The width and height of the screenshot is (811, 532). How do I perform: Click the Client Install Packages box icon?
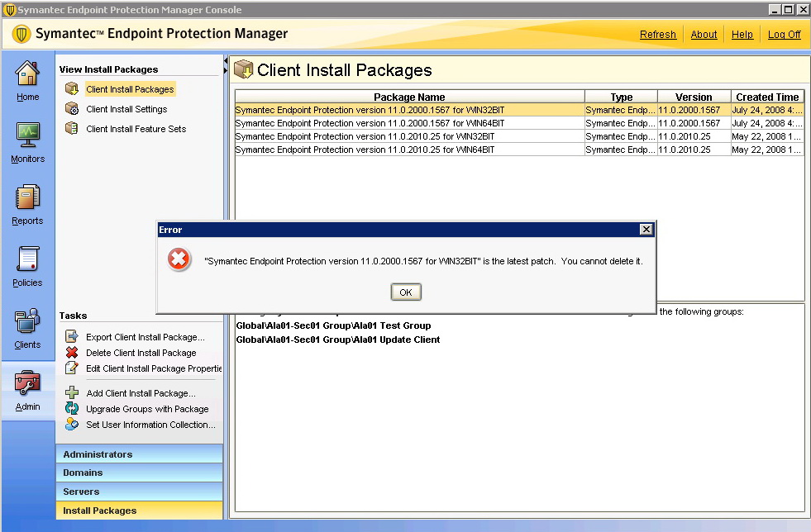tap(72, 89)
